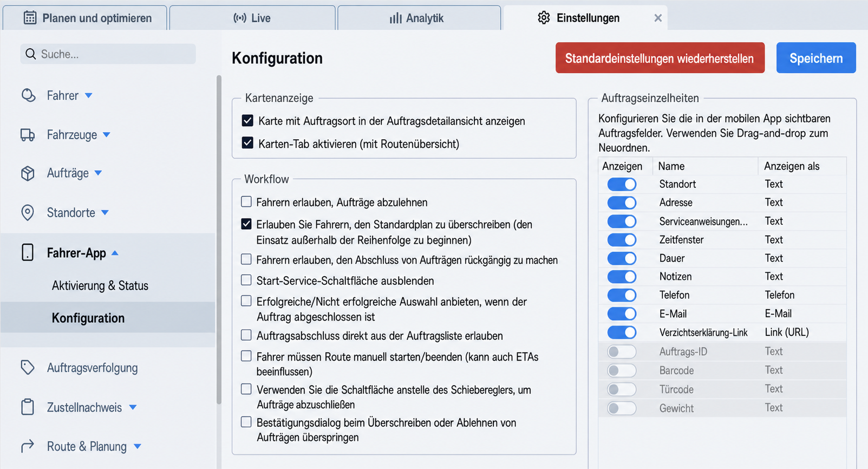Click the Standorte map pin icon
Image resolution: width=868 pixels, height=469 pixels.
pyautogui.click(x=28, y=212)
